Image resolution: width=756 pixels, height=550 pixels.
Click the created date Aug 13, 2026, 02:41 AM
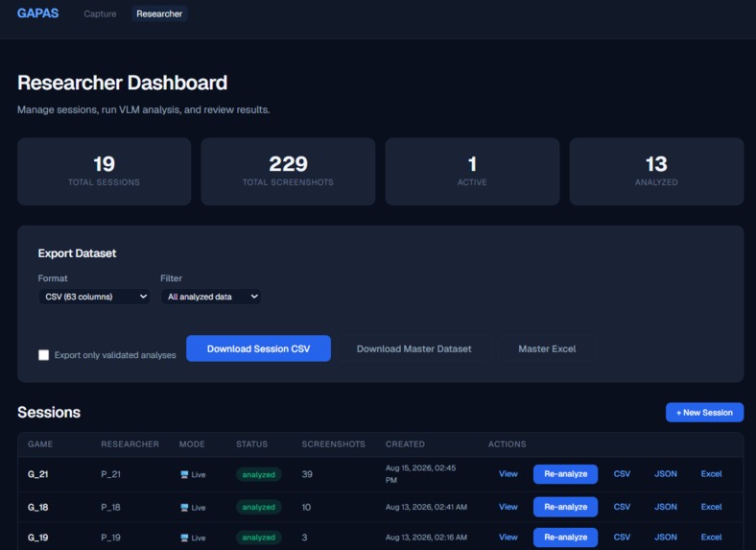click(426, 507)
